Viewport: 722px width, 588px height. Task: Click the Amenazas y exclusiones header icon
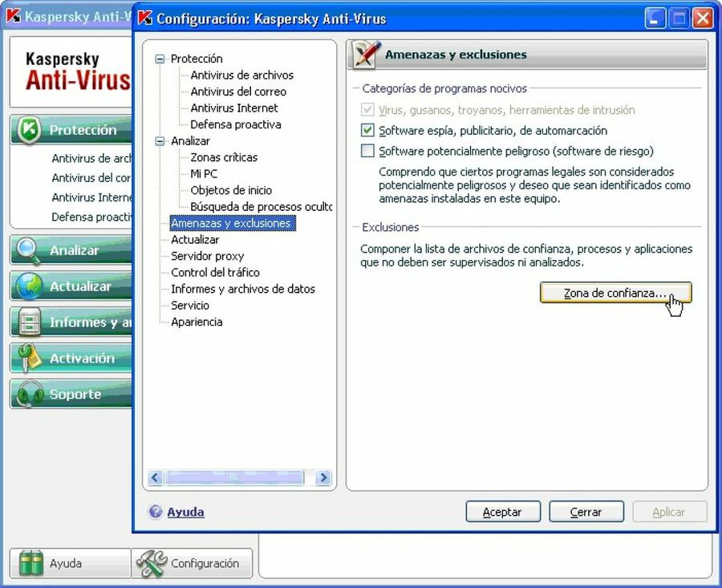pyautogui.click(x=364, y=54)
